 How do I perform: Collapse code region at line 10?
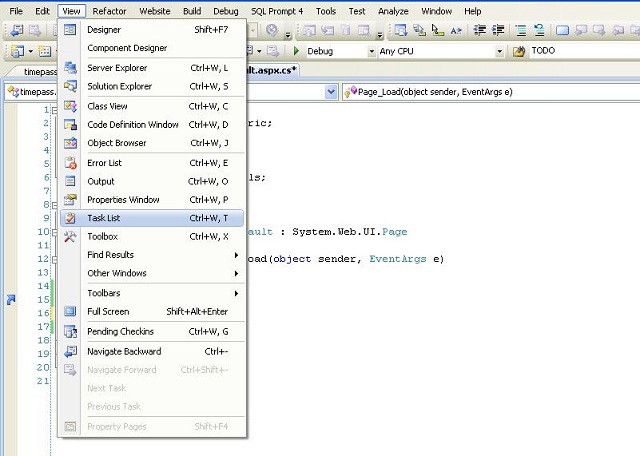[55, 232]
